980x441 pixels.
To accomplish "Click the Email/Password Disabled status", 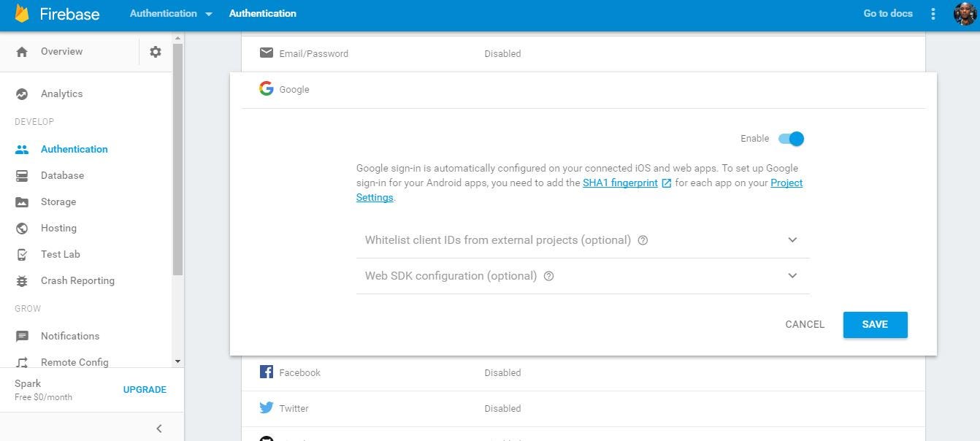I will point(502,53).
